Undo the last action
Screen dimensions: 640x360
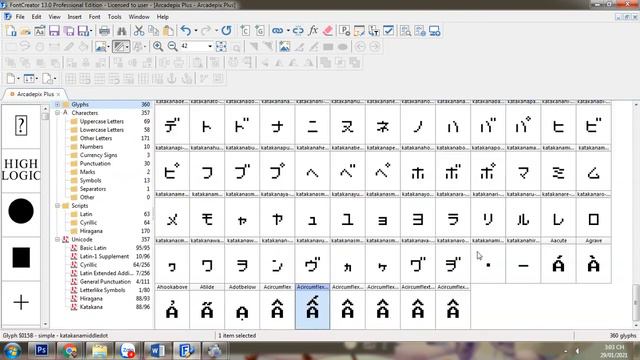(186, 31)
